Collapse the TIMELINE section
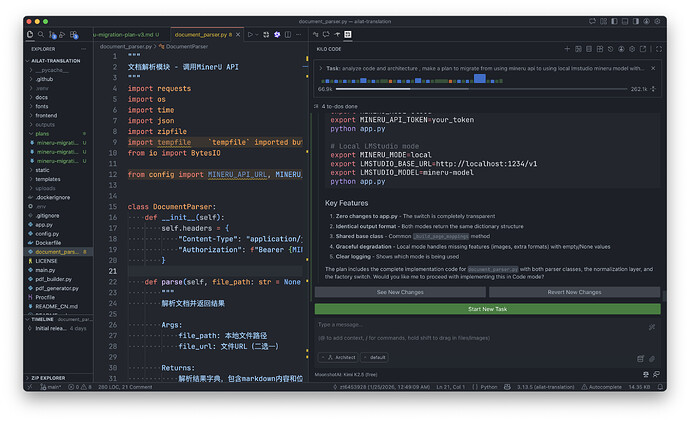Viewport: 690px width, 422px height. 58,319
